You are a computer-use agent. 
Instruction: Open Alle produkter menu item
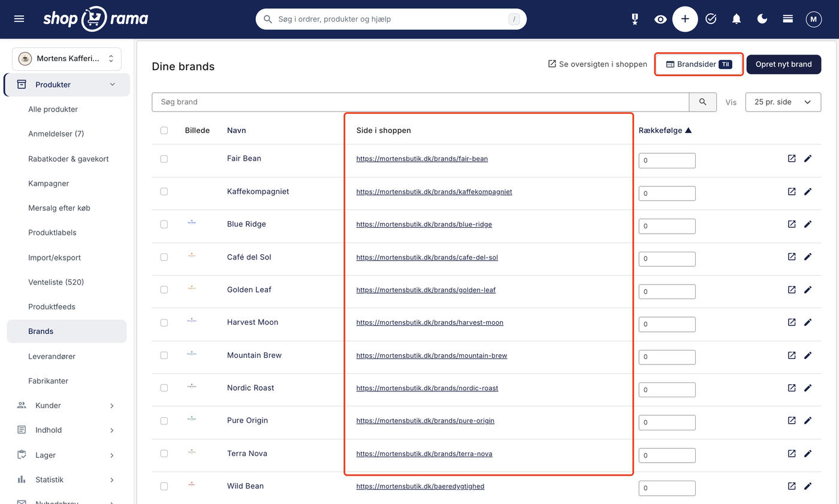53,109
